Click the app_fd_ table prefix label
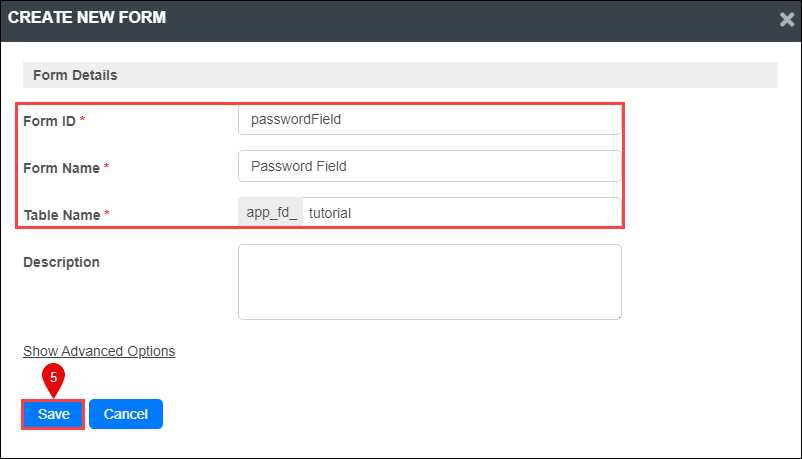 (271, 212)
